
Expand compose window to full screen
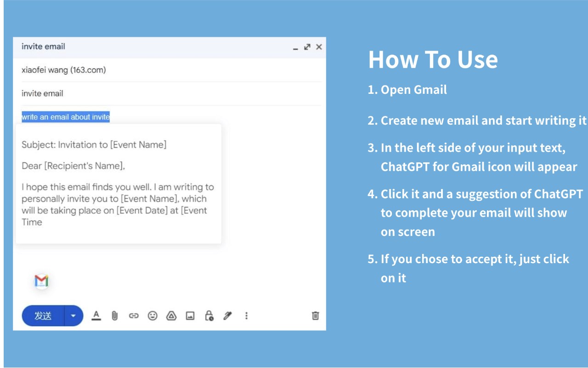tap(307, 47)
